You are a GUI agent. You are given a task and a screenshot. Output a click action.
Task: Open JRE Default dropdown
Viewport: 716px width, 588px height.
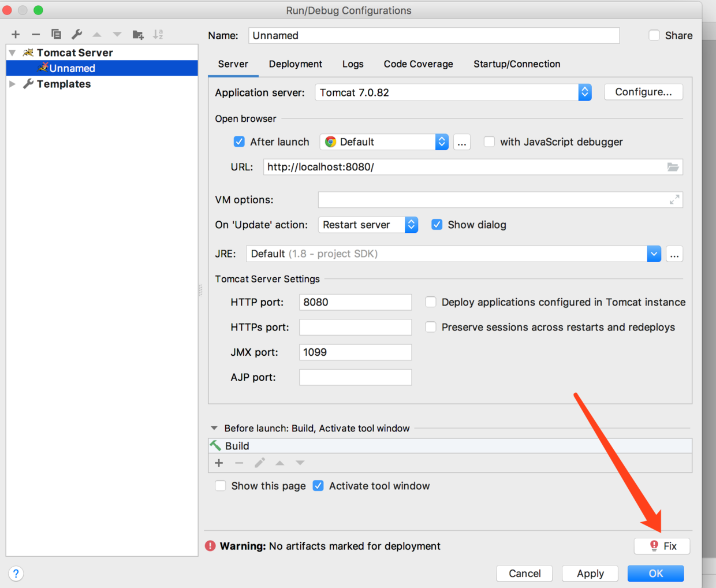click(x=454, y=254)
